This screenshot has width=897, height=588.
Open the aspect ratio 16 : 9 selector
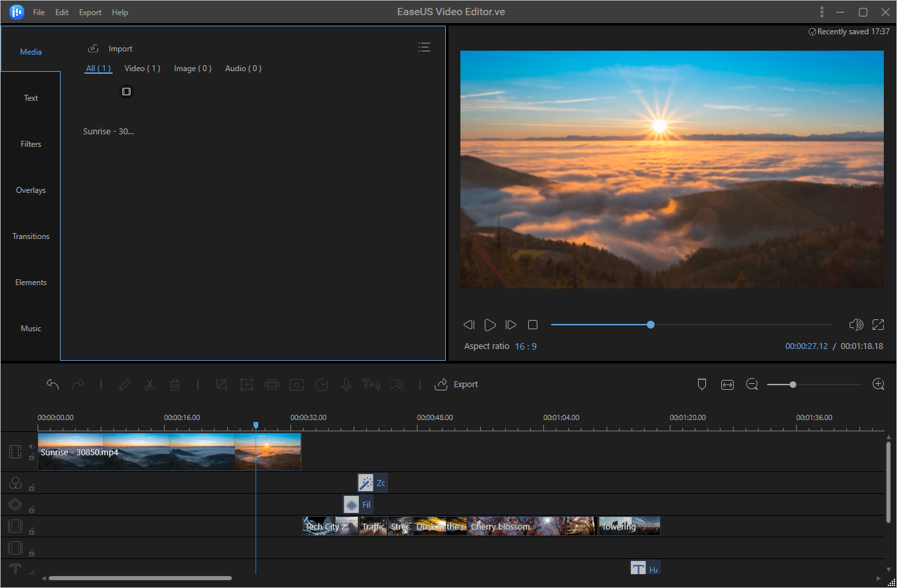(x=526, y=346)
